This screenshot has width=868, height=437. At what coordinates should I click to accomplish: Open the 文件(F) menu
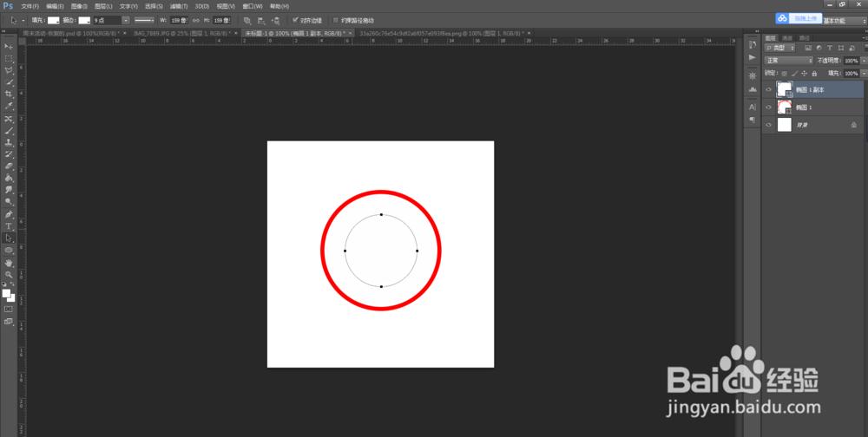(x=30, y=6)
